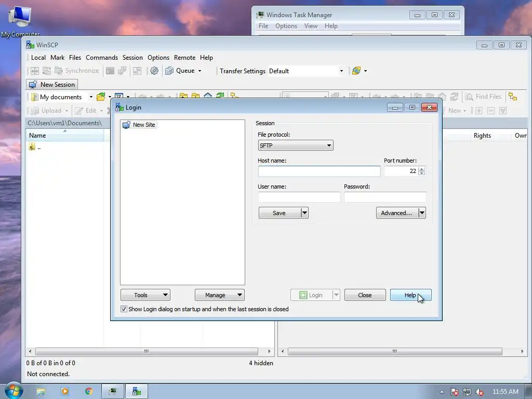532x399 pixels.
Task: Click the taskbar clock showing 11:55 AM
Action: 505,392
